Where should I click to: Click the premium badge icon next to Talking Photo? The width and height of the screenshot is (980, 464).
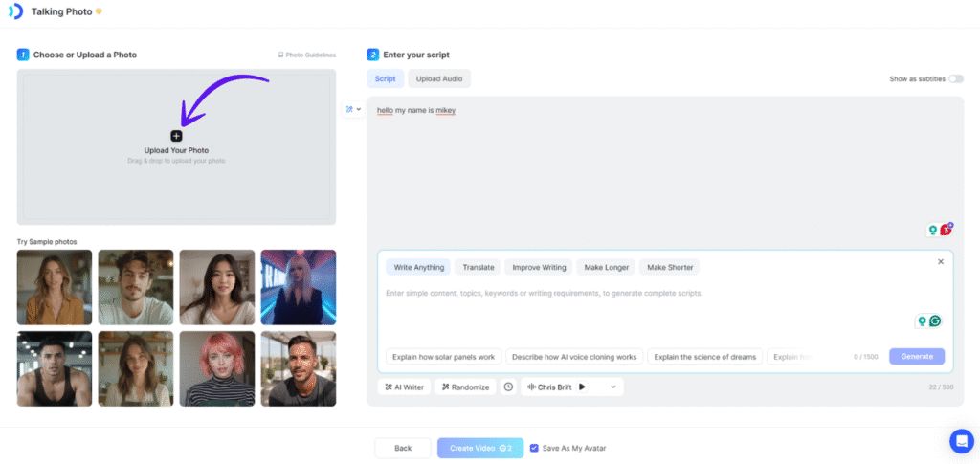[x=99, y=11]
